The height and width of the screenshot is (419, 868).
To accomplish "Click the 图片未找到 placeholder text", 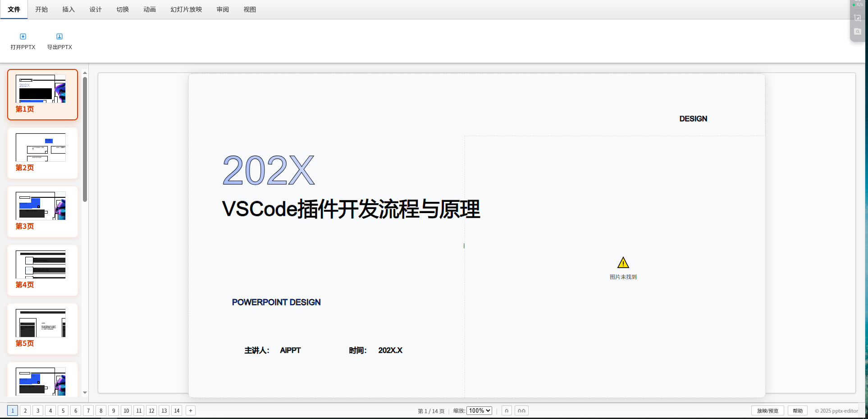I will (623, 277).
